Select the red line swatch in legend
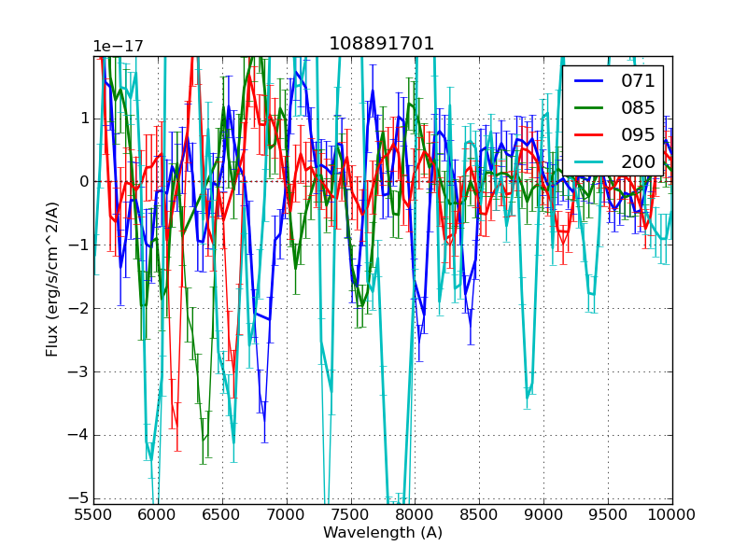747x560 pixels. pos(589,134)
